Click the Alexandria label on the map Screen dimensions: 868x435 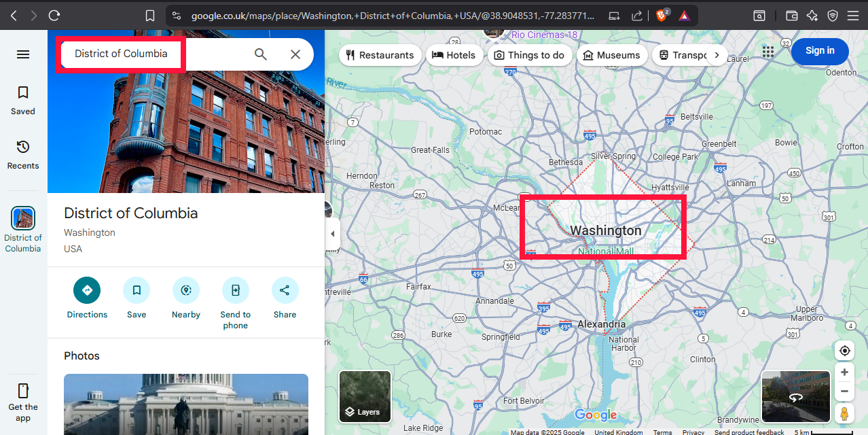602,324
